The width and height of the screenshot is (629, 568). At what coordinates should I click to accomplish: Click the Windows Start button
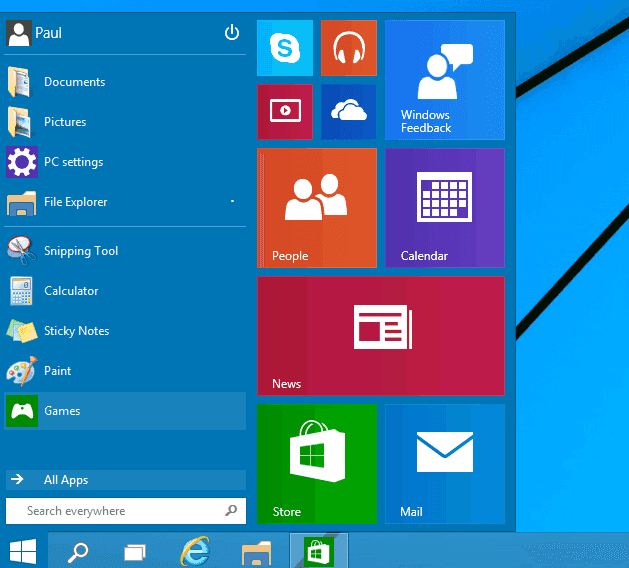23,551
